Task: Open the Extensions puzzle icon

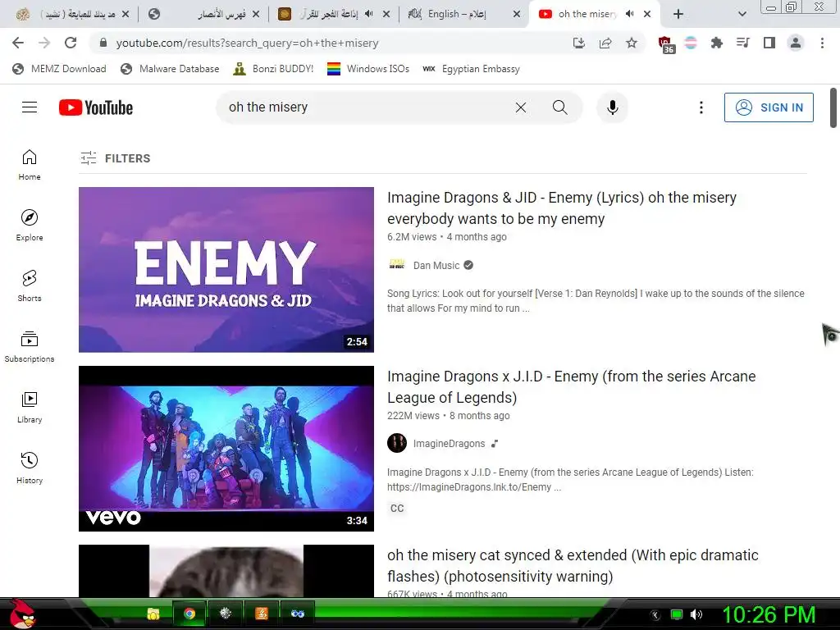Action: 716,43
